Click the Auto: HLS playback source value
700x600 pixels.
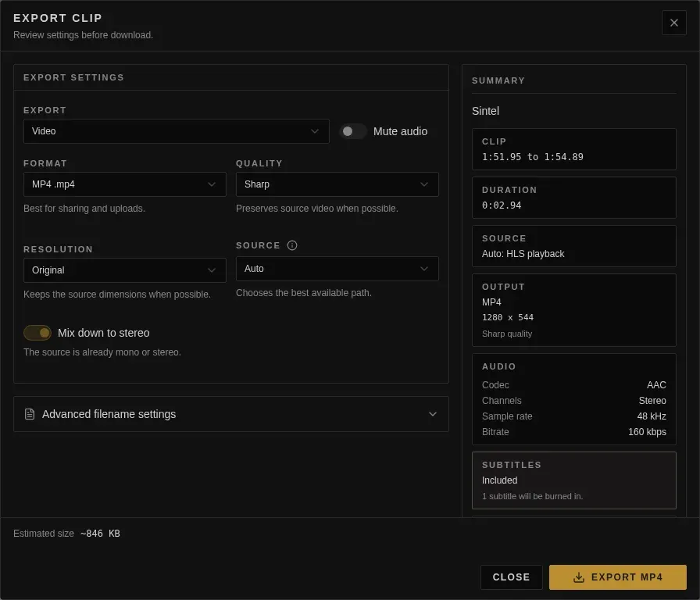tap(523, 254)
